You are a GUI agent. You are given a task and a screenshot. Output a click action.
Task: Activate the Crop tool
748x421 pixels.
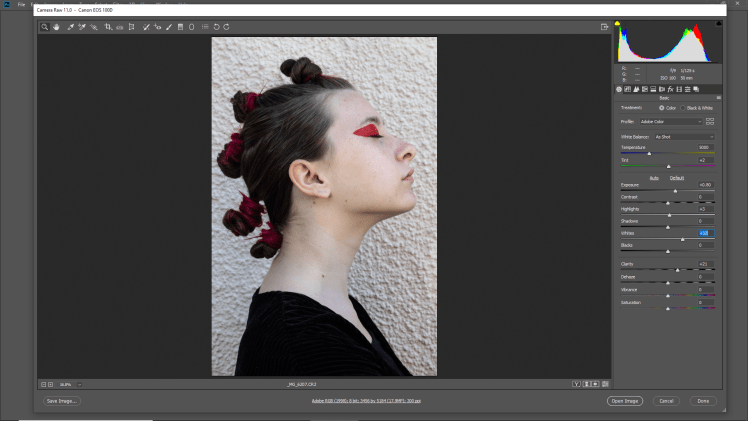[108, 27]
